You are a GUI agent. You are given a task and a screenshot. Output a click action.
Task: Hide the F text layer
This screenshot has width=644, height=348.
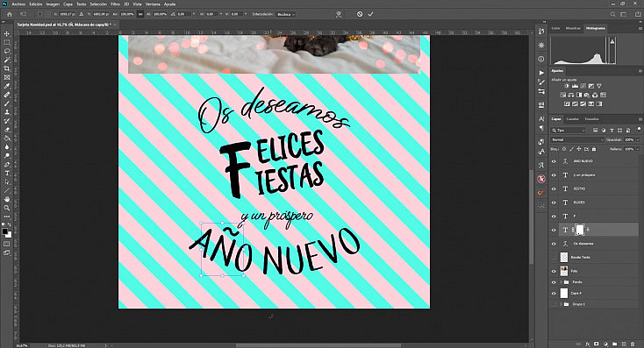(554, 217)
